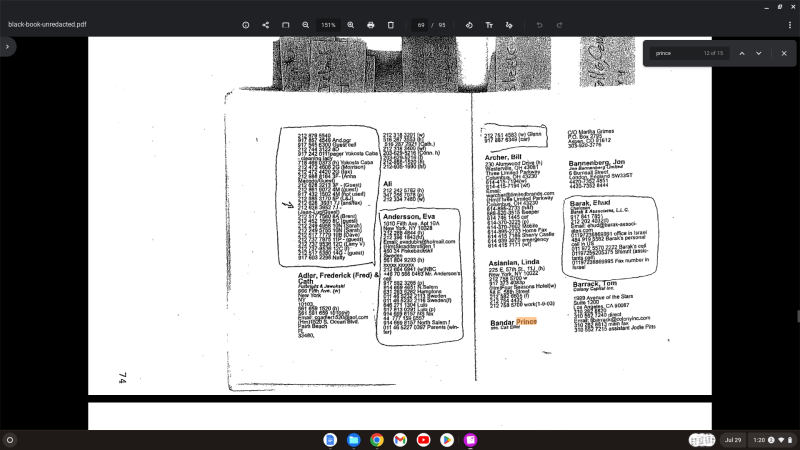Screen dimensions: 800x450
Task: Select the draw annotation tool
Action: pos(509,25)
